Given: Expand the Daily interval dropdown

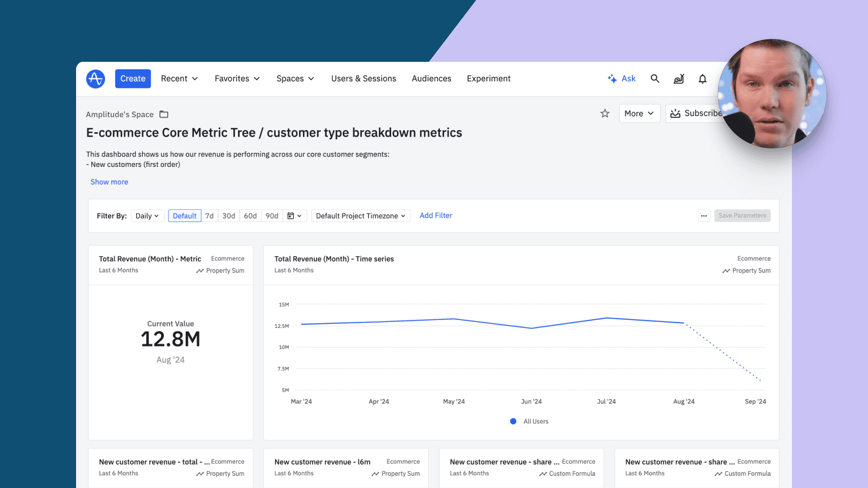Looking at the screenshot, I should coord(147,216).
